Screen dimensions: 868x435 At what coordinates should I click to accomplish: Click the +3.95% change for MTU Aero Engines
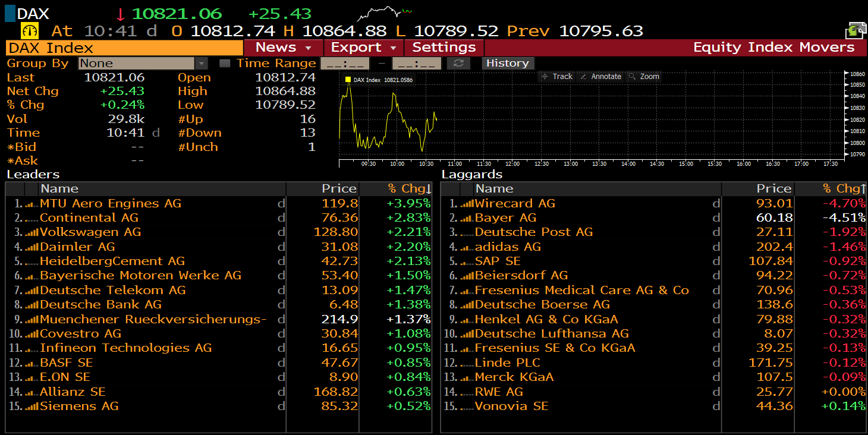pos(408,204)
